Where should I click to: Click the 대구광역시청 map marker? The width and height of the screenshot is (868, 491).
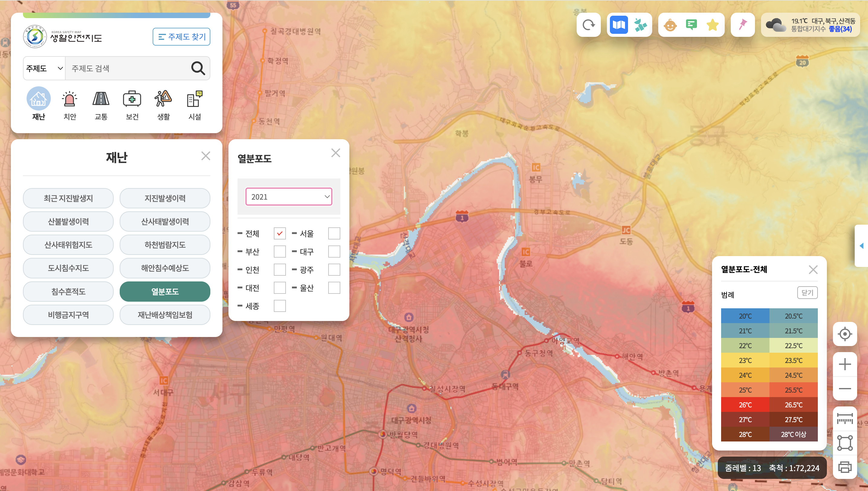pos(411,409)
